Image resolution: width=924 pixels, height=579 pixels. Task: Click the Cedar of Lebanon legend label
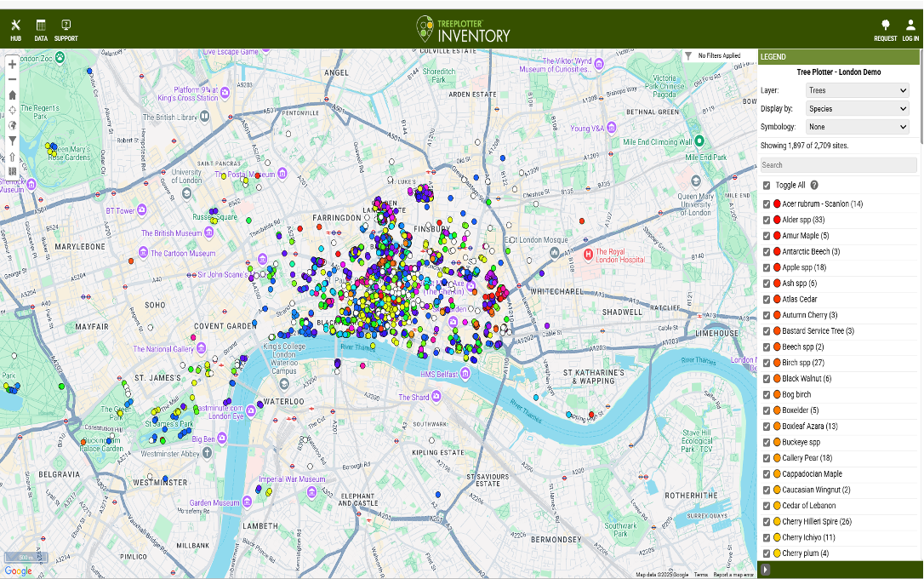tap(808, 506)
